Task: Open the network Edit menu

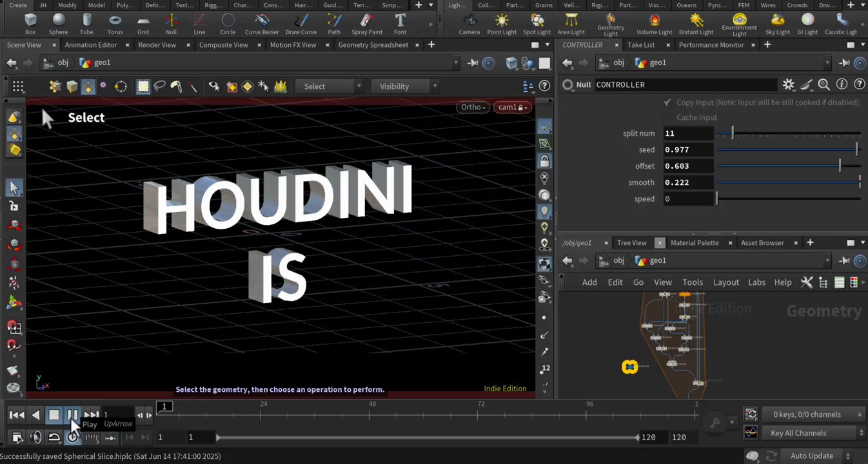Action: [615, 282]
